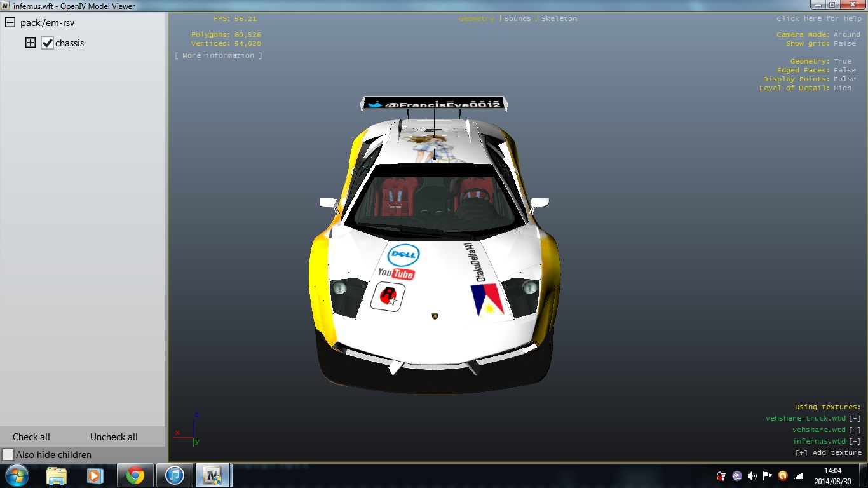Image resolution: width=868 pixels, height=488 pixels.
Task: Click the OpenIV taskbar button
Action: [214, 475]
